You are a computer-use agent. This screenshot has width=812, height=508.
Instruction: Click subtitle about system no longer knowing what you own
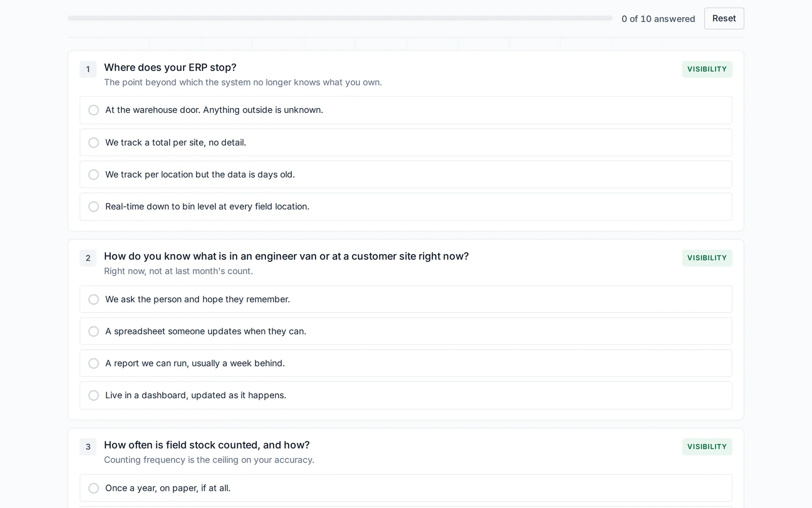[x=243, y=82]
